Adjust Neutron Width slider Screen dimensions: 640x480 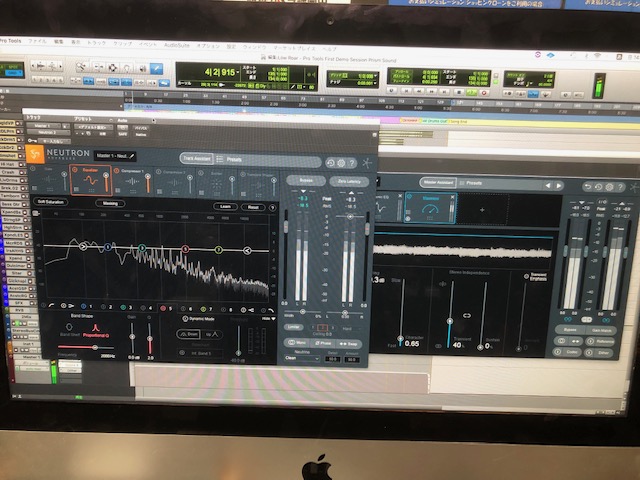pyautogui.click(x=302, y=311)
